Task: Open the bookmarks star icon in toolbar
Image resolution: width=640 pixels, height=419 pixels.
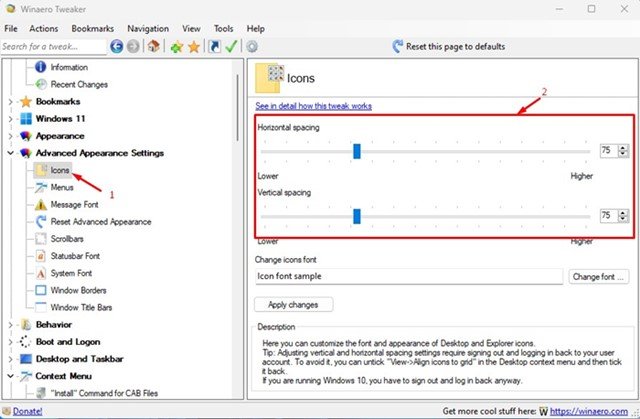Action: click(x=194, y=47)
